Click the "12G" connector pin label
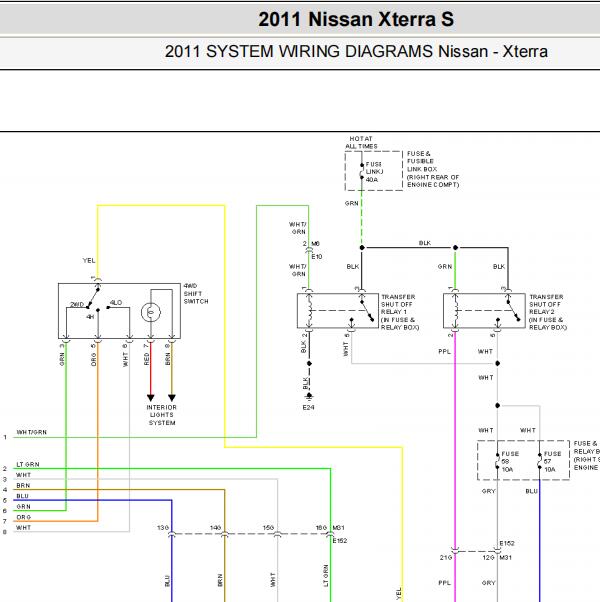The width and height of the screenshot is (600, 602). [x=488, y=557]
